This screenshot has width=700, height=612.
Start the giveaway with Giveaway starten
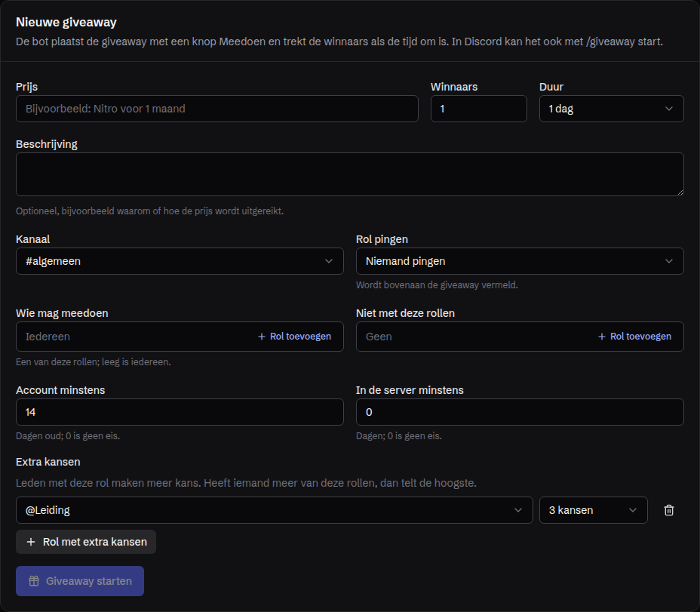(80, 581)
